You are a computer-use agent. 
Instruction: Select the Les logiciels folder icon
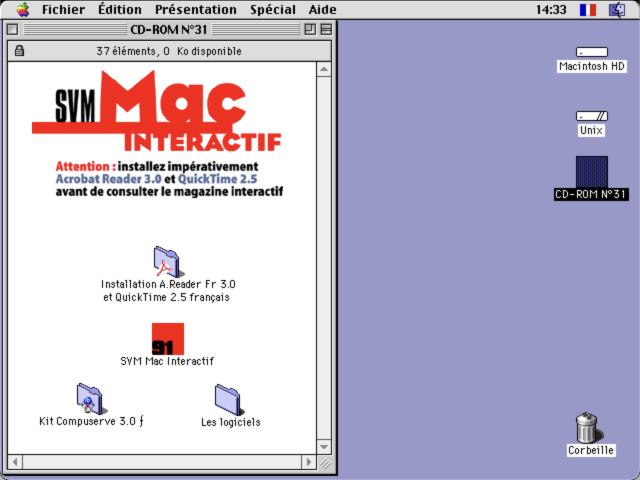click(229, 399)
